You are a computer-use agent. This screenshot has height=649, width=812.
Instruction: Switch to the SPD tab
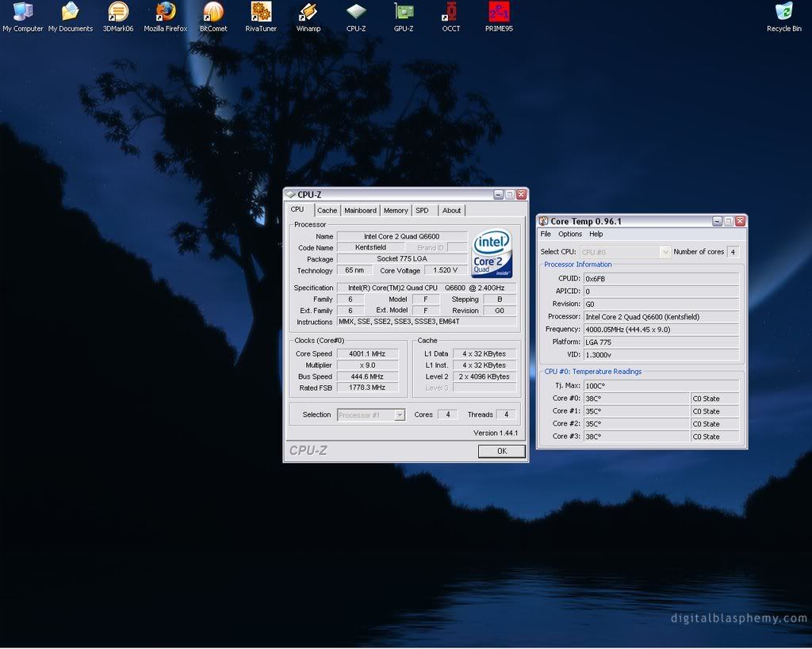pyautogui.click(x=423, y=210)
